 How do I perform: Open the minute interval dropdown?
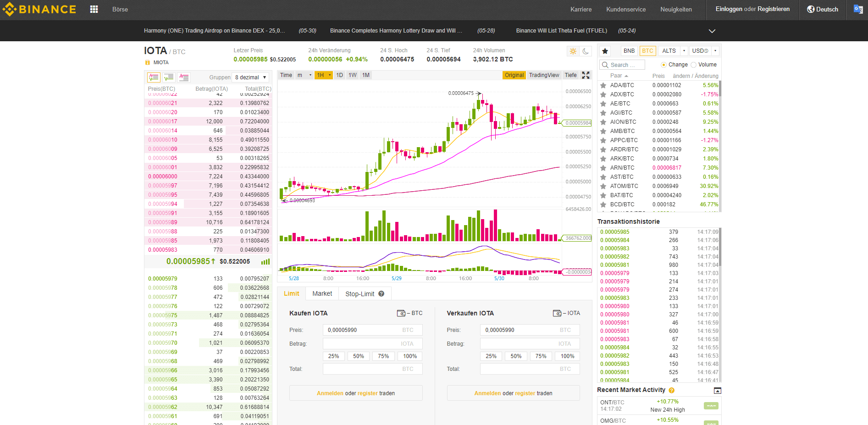(304, 75)
